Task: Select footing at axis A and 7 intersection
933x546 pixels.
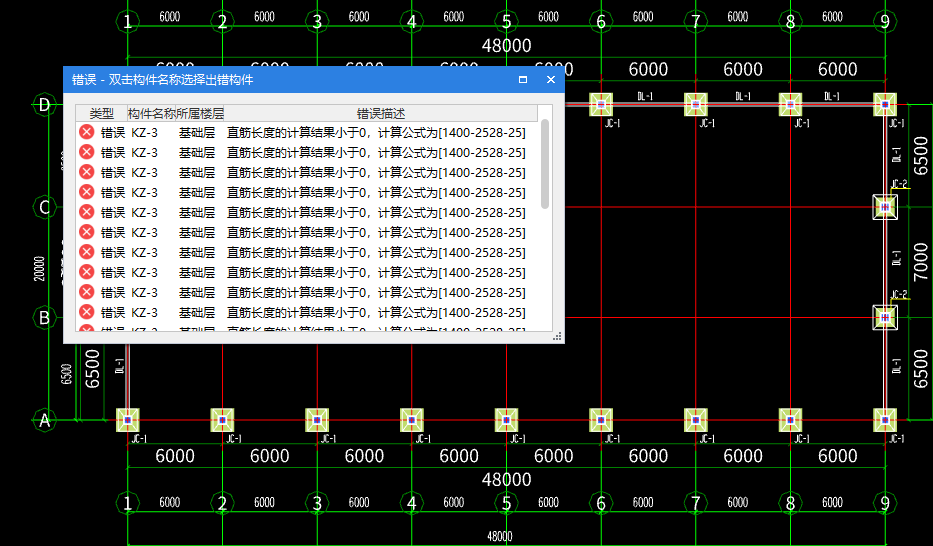Action: [x=696, y=420]
